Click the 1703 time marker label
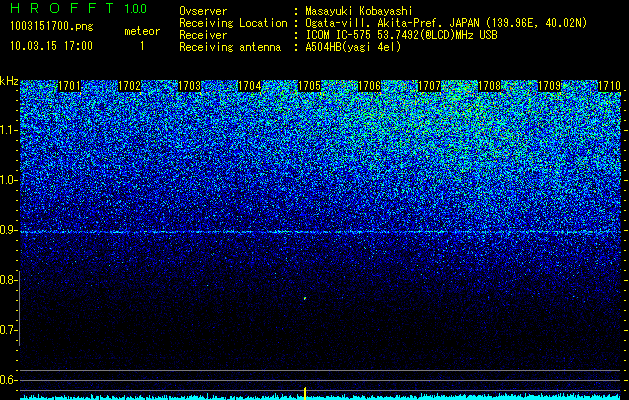The image size is (629, 400). click(x=189, y=86)
